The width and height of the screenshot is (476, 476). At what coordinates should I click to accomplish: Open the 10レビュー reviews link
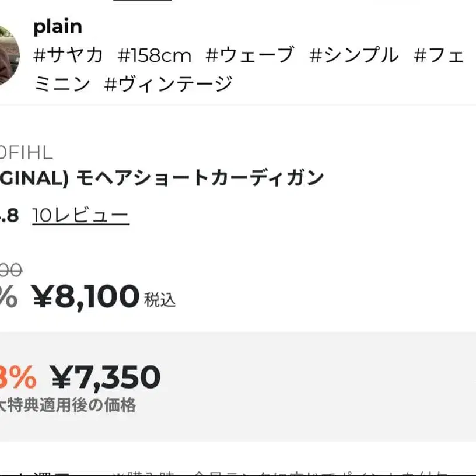pos(80,216)
